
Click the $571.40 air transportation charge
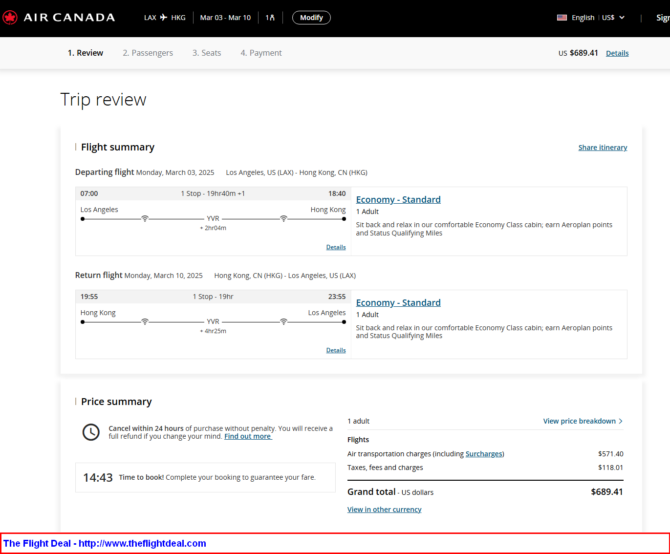(611, 454)
